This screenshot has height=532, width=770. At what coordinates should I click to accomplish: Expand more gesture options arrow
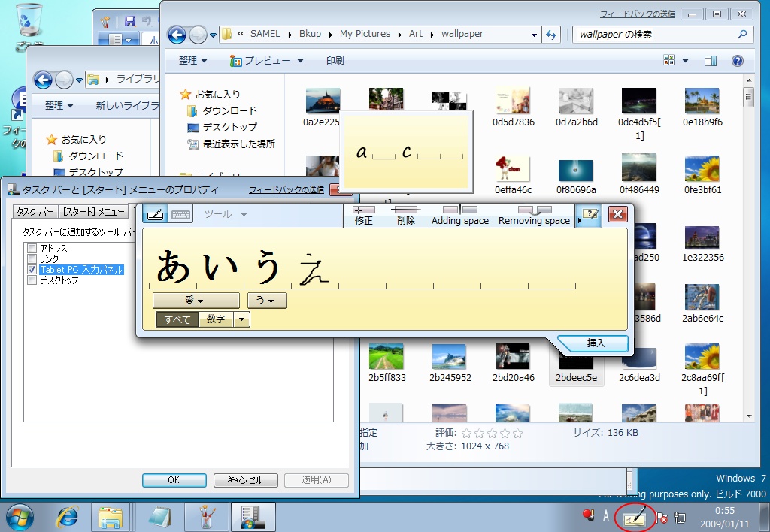[580, 220]
